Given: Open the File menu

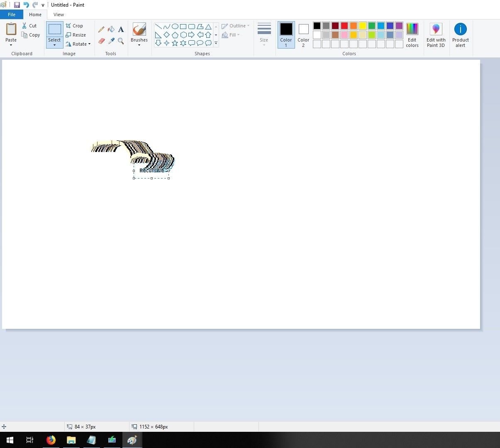Looking at the screenshot, I should (12, 14).
